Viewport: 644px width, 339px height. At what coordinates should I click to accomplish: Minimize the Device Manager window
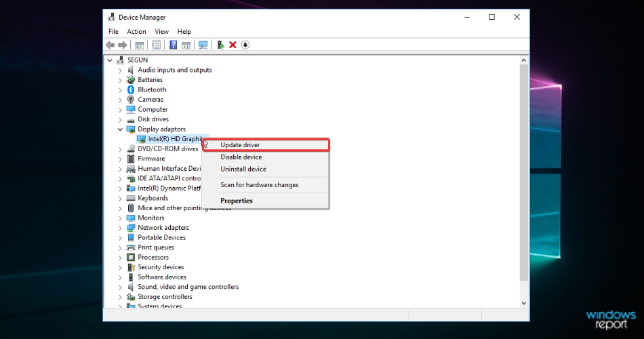tap(467, 17)
